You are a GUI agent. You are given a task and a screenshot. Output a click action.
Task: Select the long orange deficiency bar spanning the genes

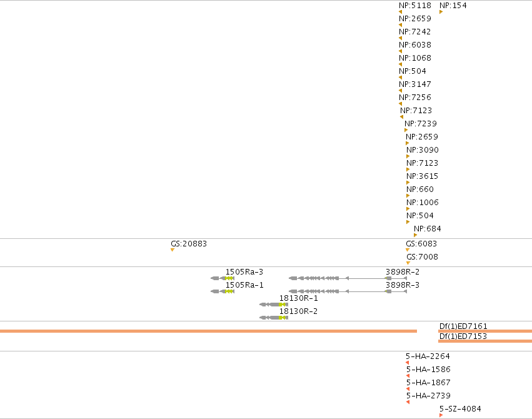click(208, 331)
